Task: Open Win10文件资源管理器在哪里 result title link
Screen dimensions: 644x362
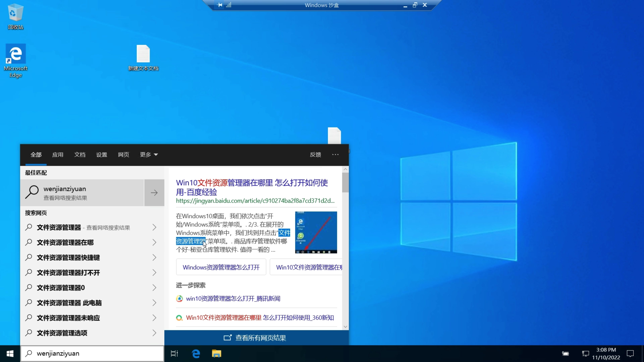Action: click(x=252, y=187)
